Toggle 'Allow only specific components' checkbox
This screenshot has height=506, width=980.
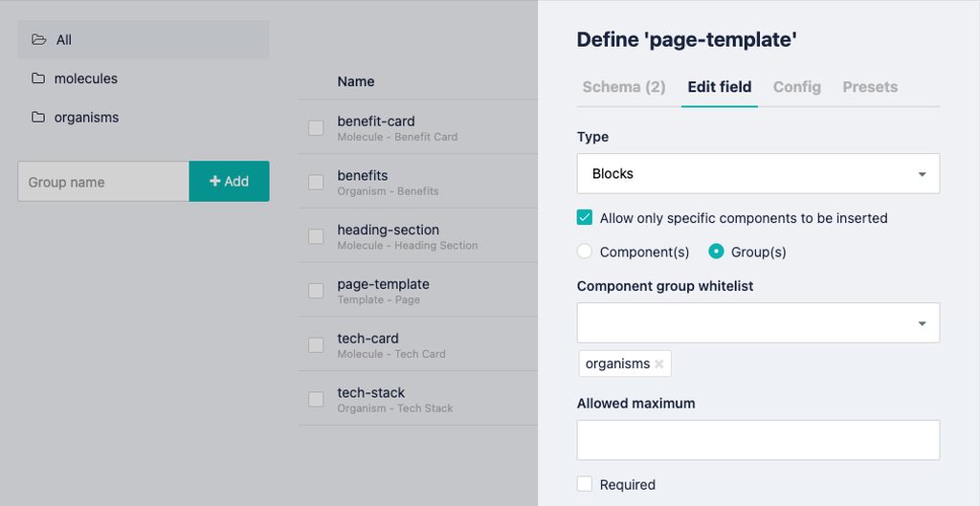coord(585,218)
